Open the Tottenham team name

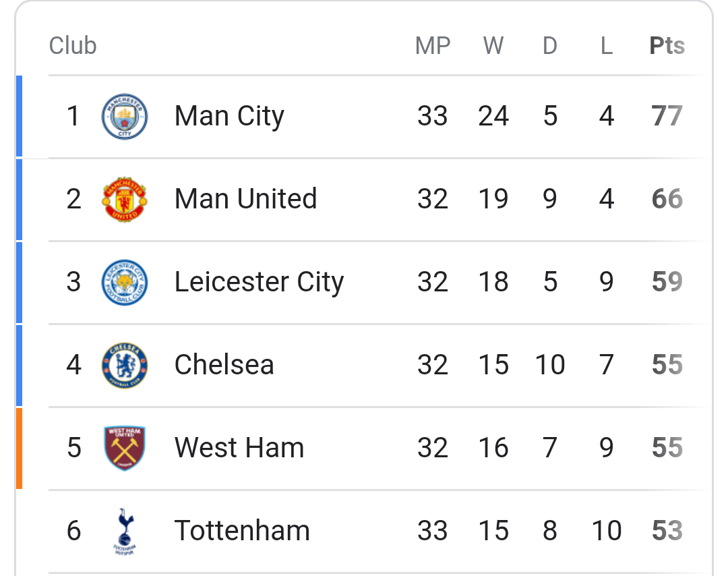point(242,531)
